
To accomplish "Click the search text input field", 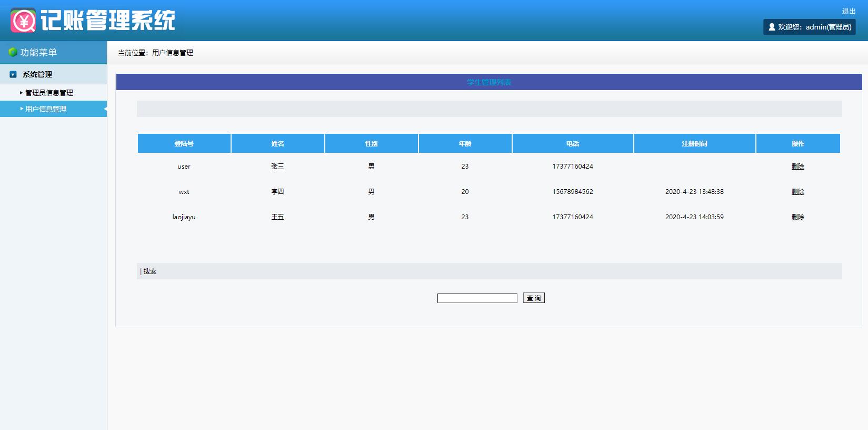I will point(477,298).
